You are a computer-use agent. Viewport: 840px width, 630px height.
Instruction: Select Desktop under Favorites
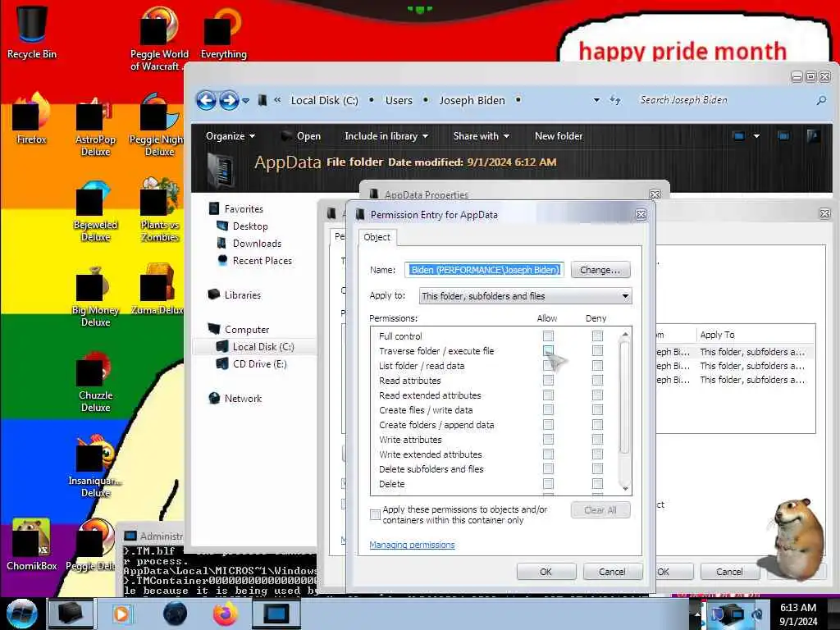point(249,226)
